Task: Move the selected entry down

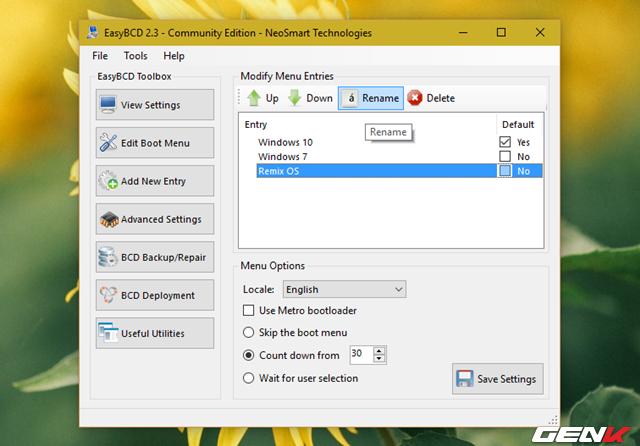Action: [310, 98]
